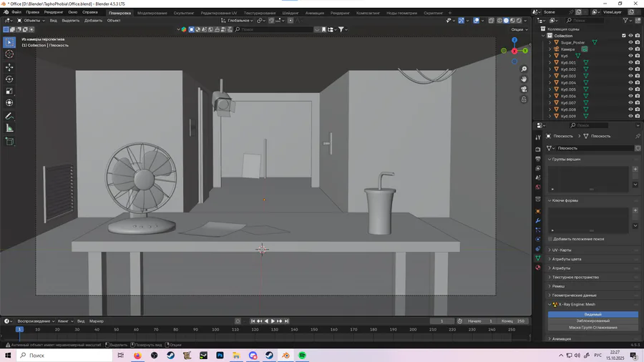Open the 'Рендеринг' menu in top bar
The image size is (644, 362).
(53, 12)
